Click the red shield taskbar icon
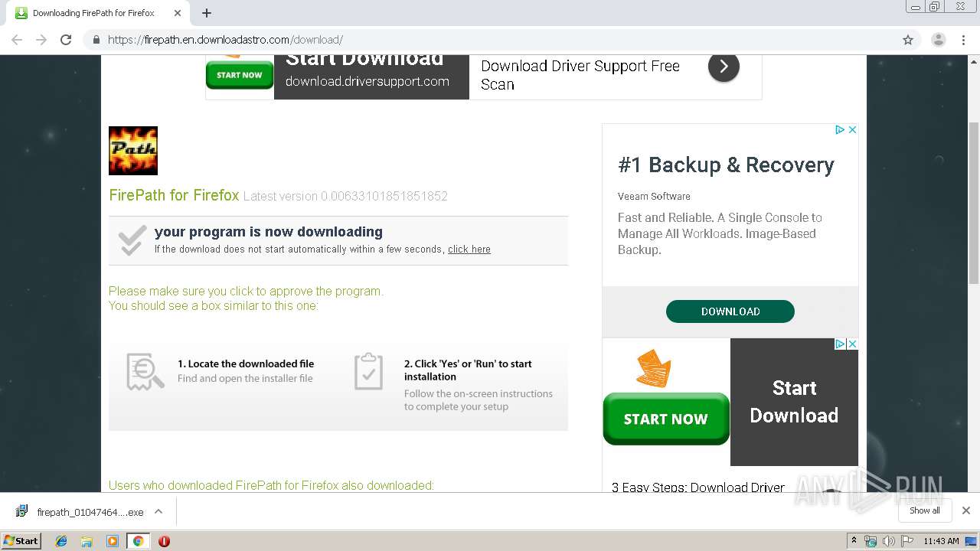Viewport: 980px width, 551px height. 164,541
